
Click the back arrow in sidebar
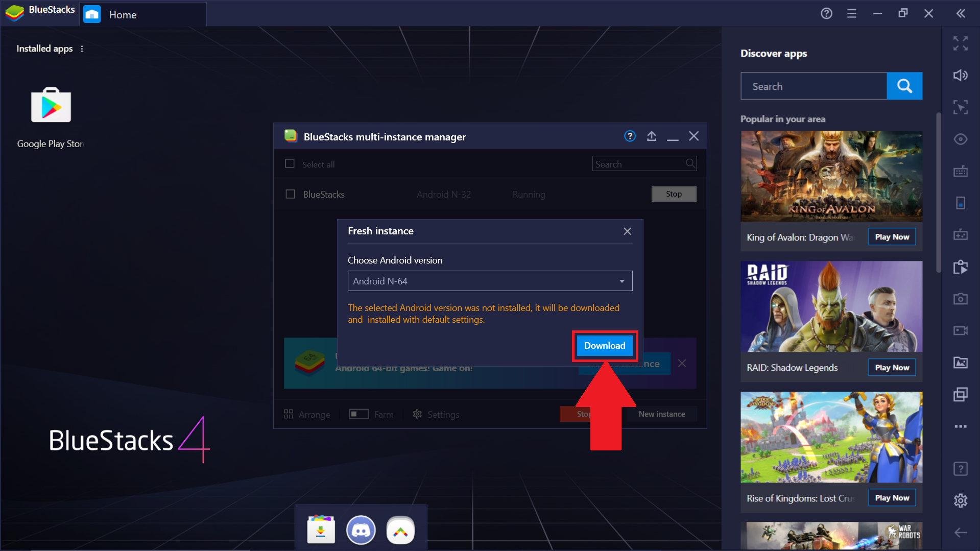click(961, 533)
